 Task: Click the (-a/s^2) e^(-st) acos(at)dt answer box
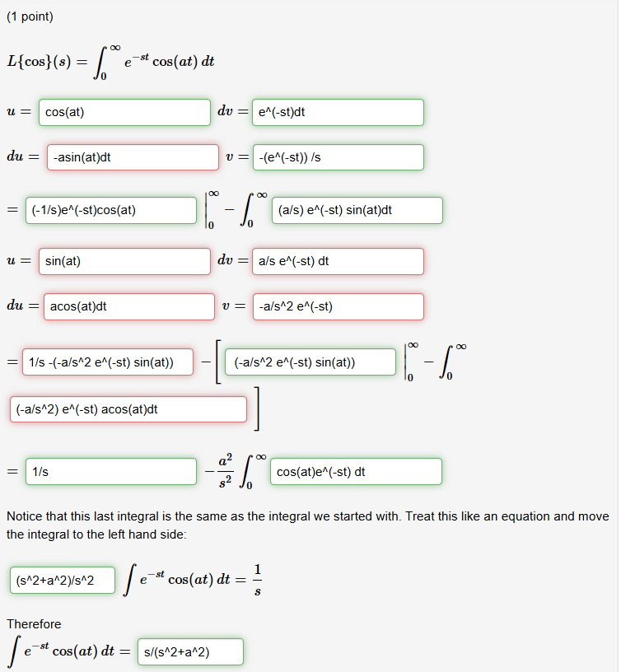(x=128, y=408)
